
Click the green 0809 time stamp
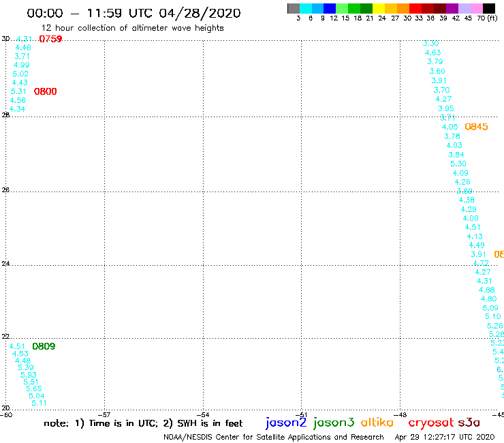pos(44,346)
